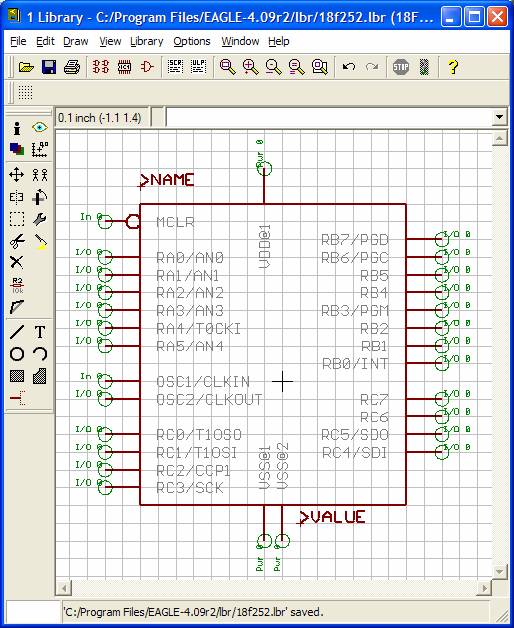514x628 pixels.
Task: Select the Info tool
Action: tap(17, 129)
